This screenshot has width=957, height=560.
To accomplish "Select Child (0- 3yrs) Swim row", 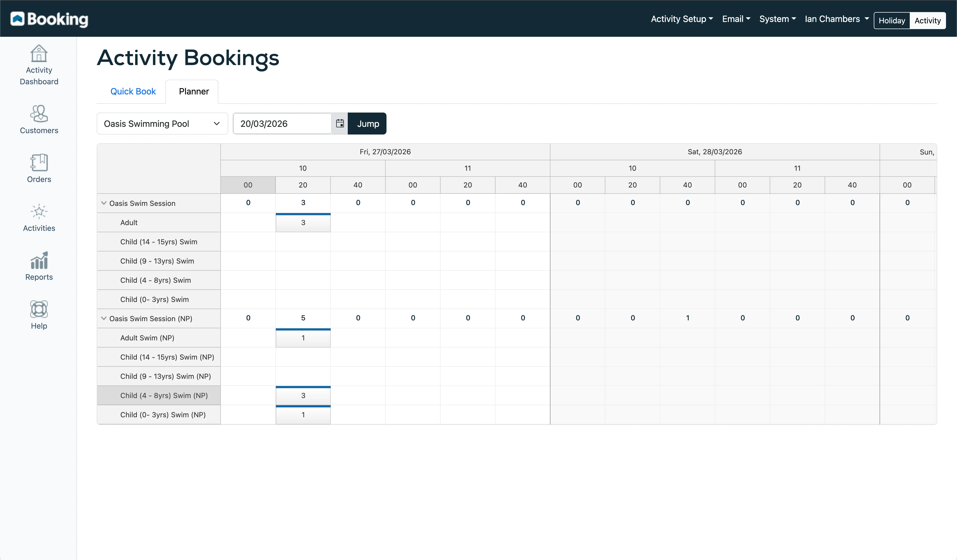I will click(x=159, y=299).
